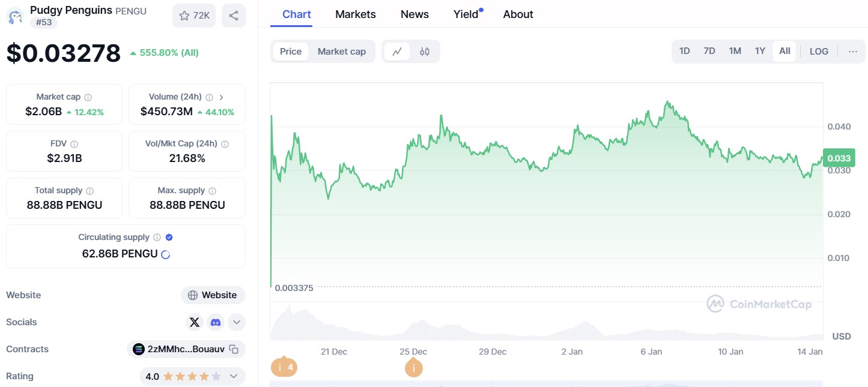Viewport: 868px width, 387px height.
Task: Click the 25 Dec event marker
Action: (x=413, y=367)
